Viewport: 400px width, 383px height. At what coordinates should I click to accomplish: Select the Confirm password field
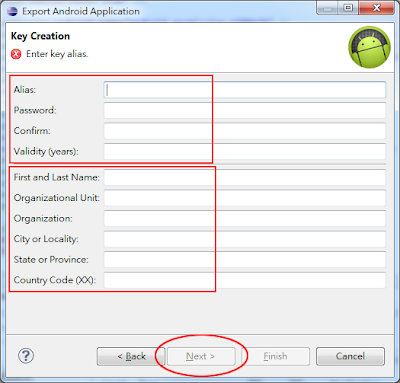pyautogui.click(x=245, y=131)
